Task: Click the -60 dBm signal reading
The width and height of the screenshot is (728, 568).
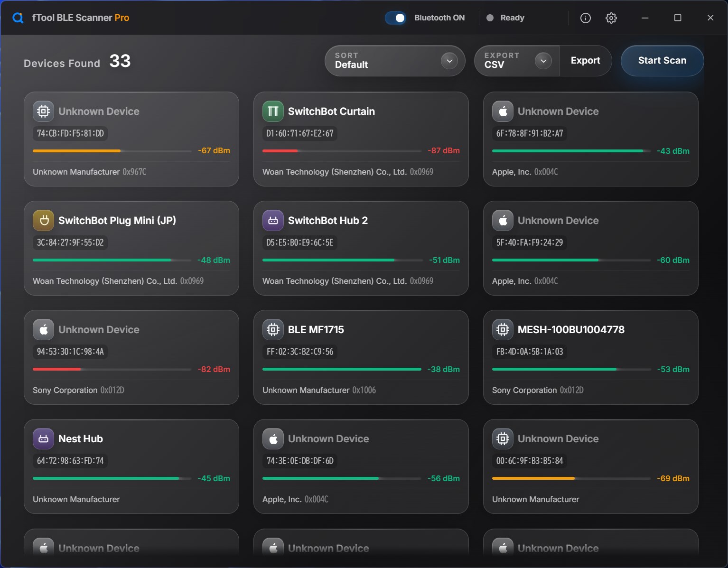Action: [x=673, y=260]
